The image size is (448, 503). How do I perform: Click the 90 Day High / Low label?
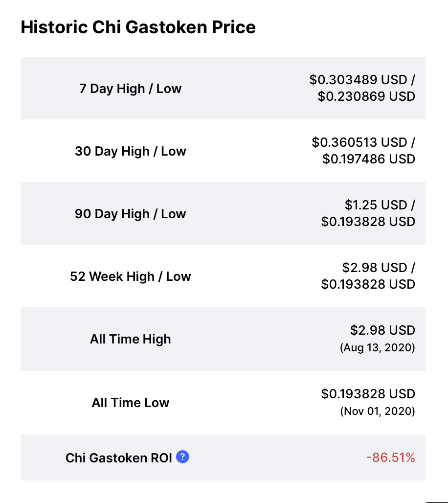(x=130, y=214)
